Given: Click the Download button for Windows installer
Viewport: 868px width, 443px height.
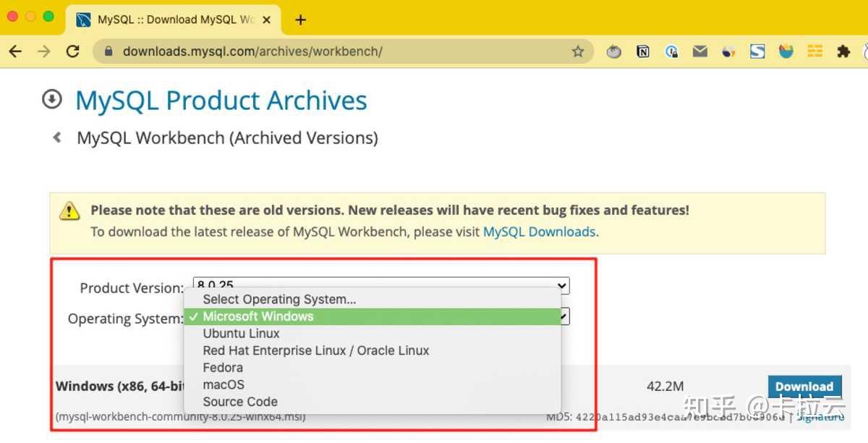Looking at the screenshot, I should pos(804,387).
